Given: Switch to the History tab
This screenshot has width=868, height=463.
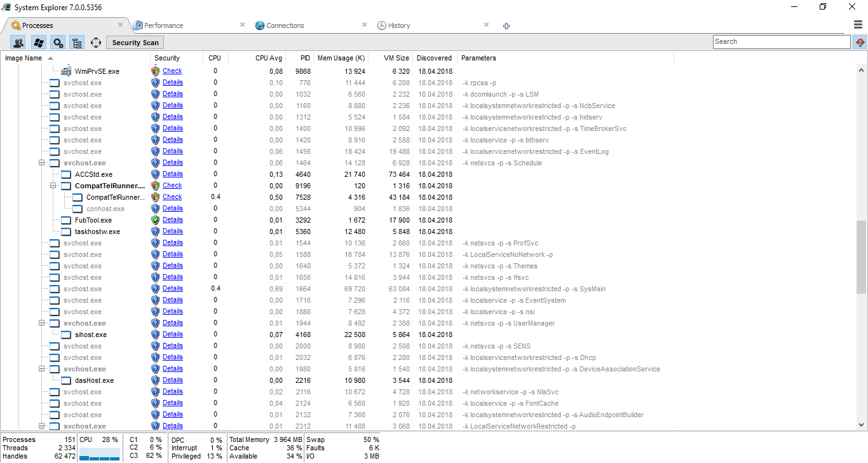Looking at the screenshot, I should 399,25.
